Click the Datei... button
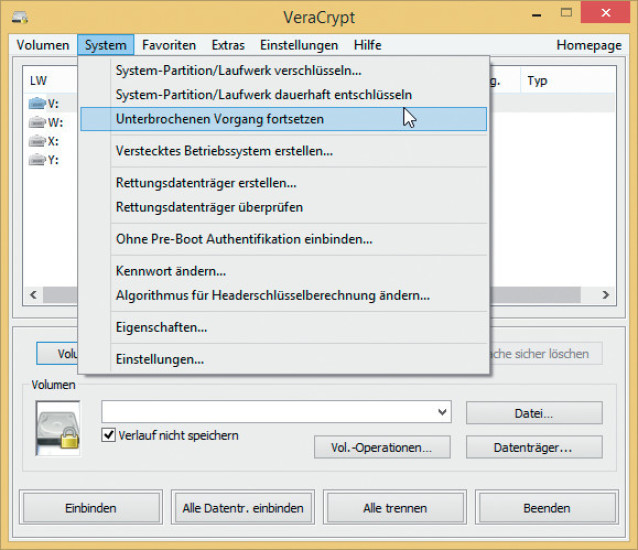The image size is (638, 550). click(534, 413)
